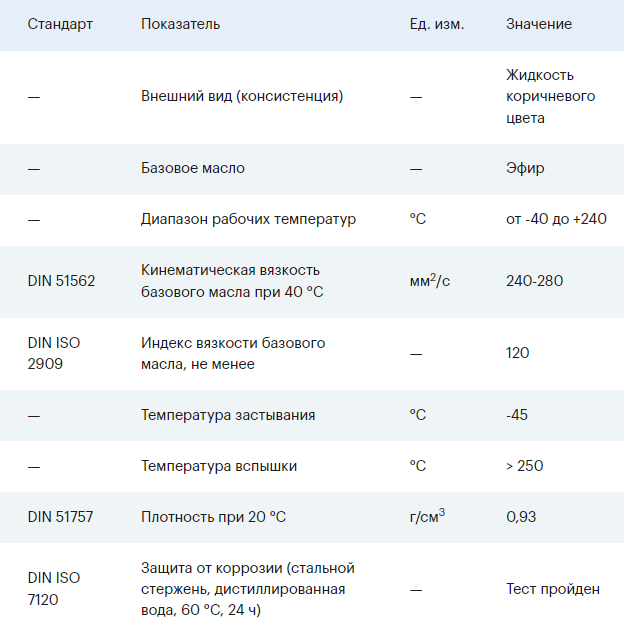The height and width of the screenshot is (628, 624).
Task: Click the 'DIN 51562' standard cell
Action: pos(62,281)
